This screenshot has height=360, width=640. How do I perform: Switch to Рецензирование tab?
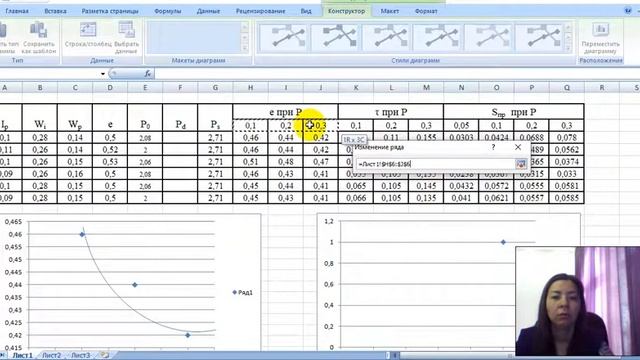coord(260,11)
